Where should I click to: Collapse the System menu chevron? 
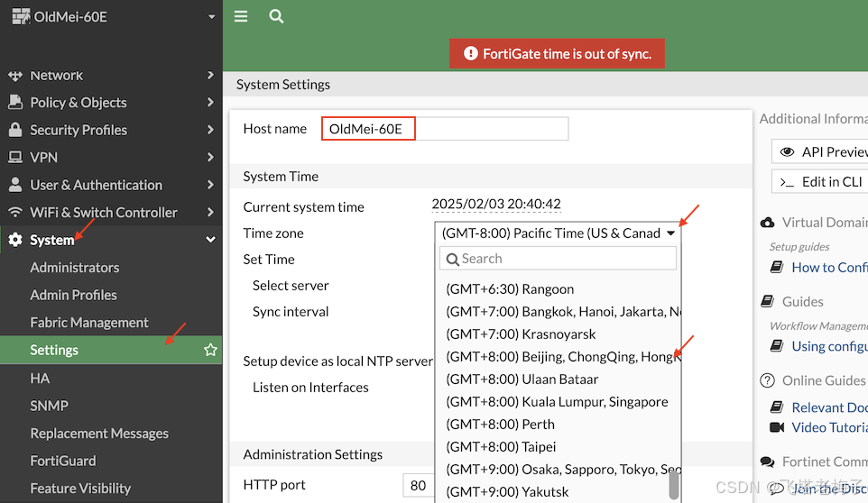[x=210, y=240]
